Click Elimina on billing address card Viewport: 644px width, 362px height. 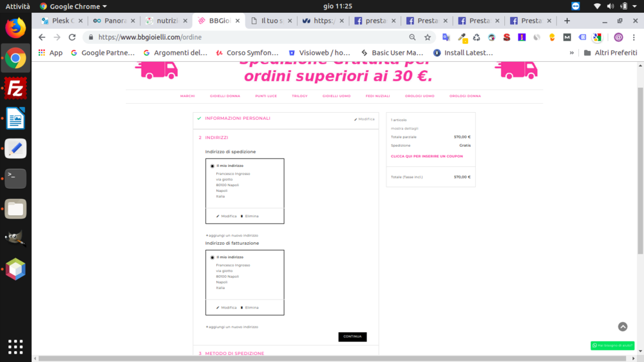click(249, 307)
